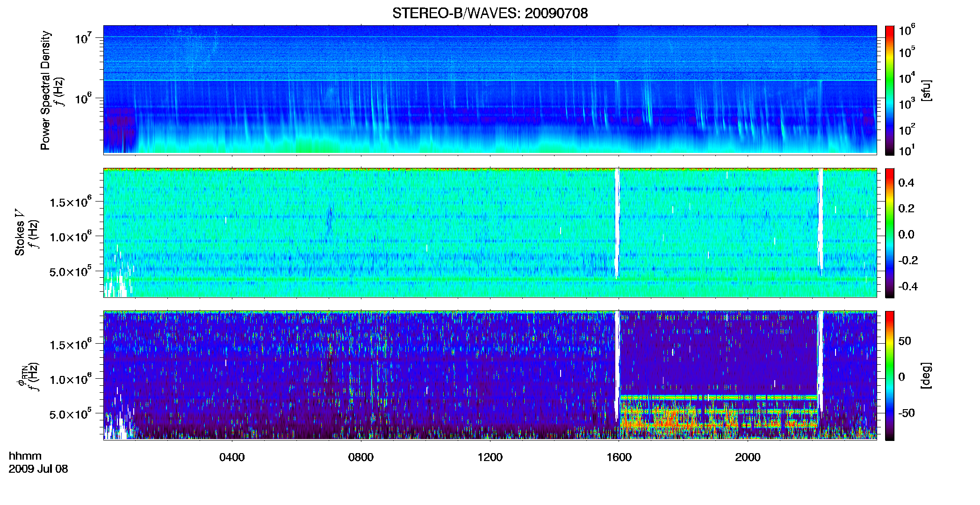Click the plot title STEREO-B/WAVES: 20090708
The height and width of the screenshot is (505, 980).
490,13
